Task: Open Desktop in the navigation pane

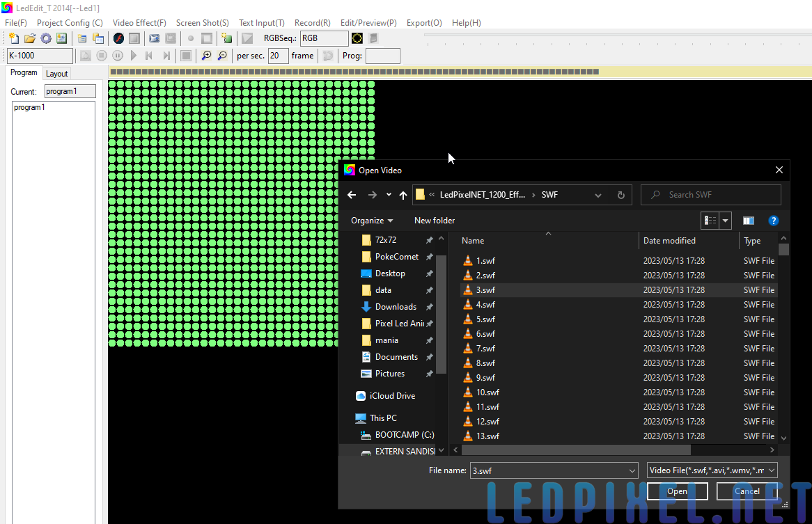Action: pyautogui.click(x=390, y=273)
